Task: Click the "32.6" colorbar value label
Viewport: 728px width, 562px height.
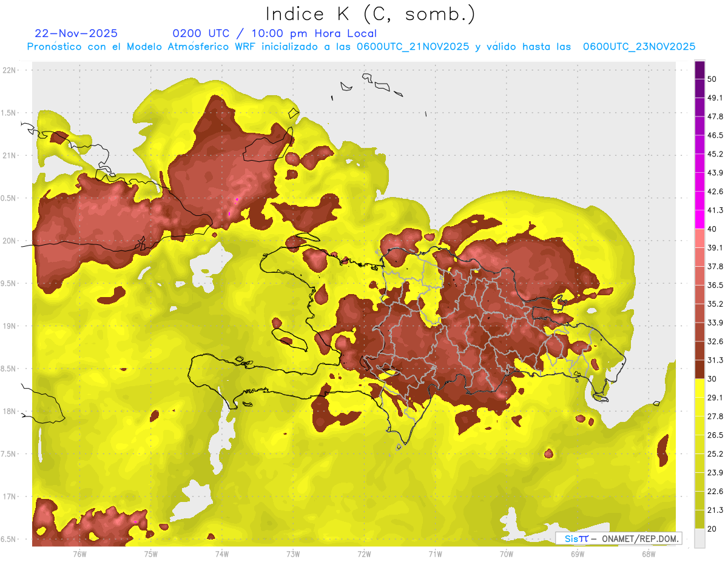Action: (x=715, y=341)
